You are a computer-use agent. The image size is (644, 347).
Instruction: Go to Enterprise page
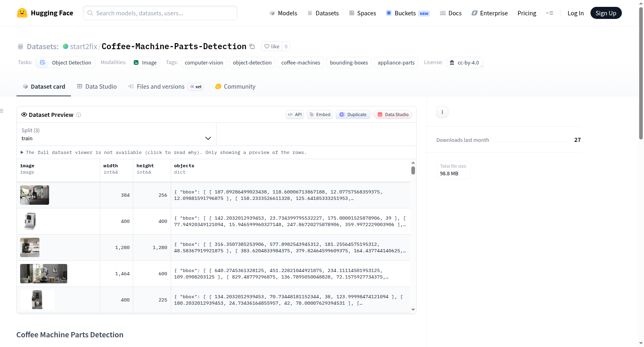pyautogui.click(x=489, y=13)
